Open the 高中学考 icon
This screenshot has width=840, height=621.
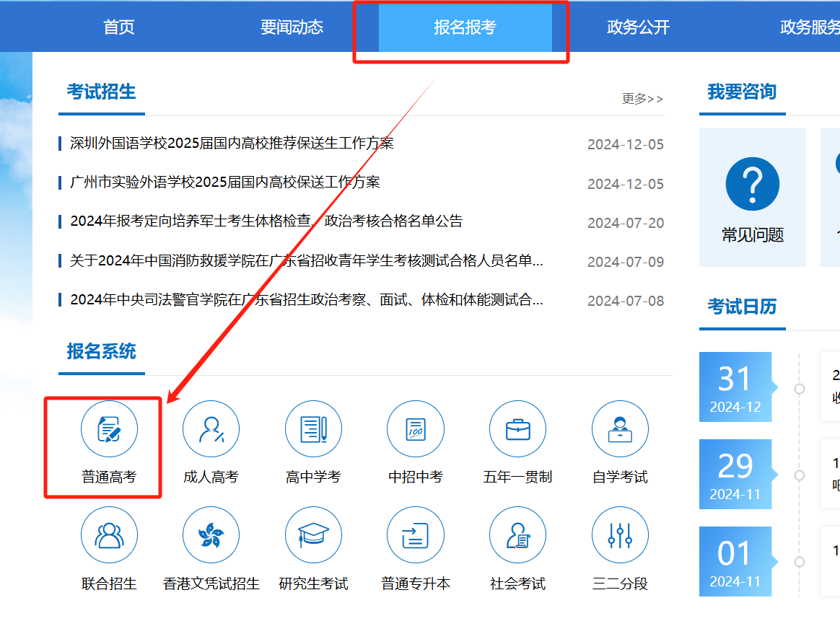pos(313,429)
